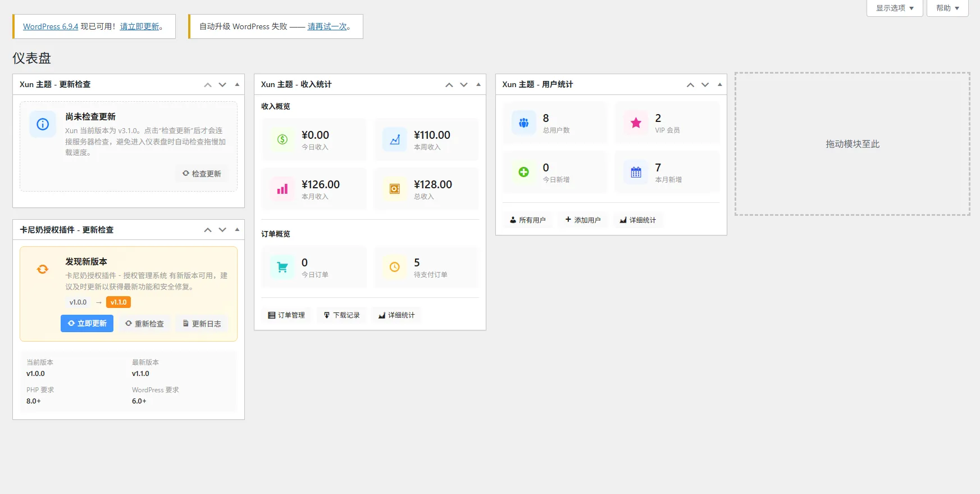Toggle collapse of Xun 主题 - 收入统计 panel
This screenshot has width=980, height=494.
click(478, 84)
